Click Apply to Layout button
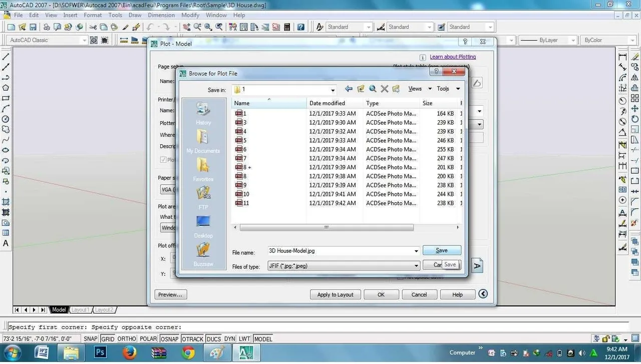The width and height of the screenshot is (641, 364). (x=335, y=294)
